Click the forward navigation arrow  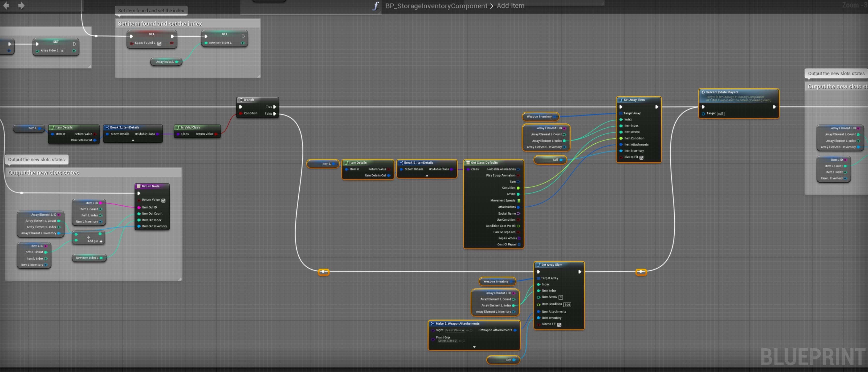point(21,5)
